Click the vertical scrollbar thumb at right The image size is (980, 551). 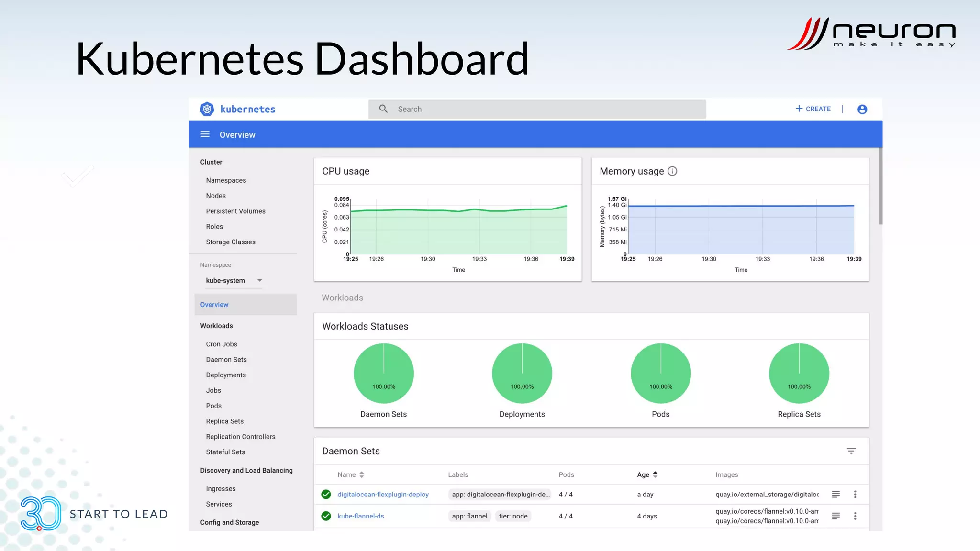tap(880, 186)
